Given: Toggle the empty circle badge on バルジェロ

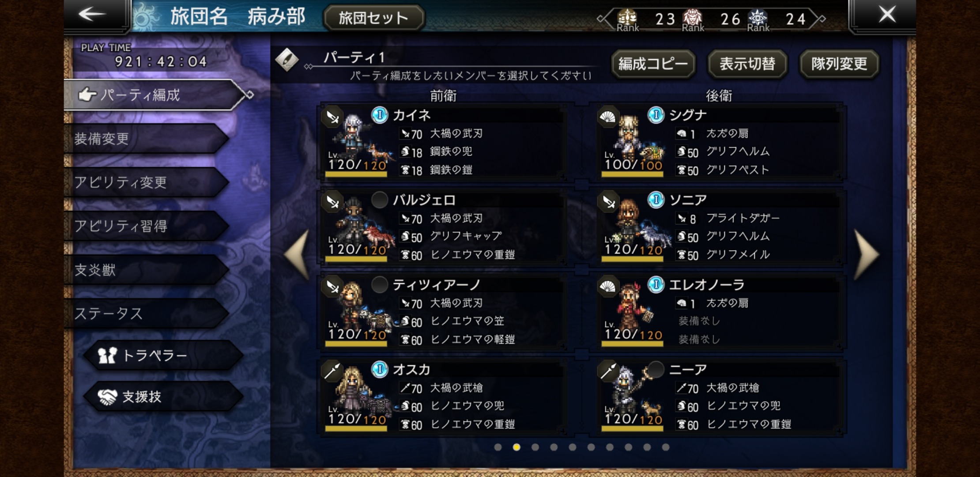Looking at the screenshot, I should tap(380, 200).
